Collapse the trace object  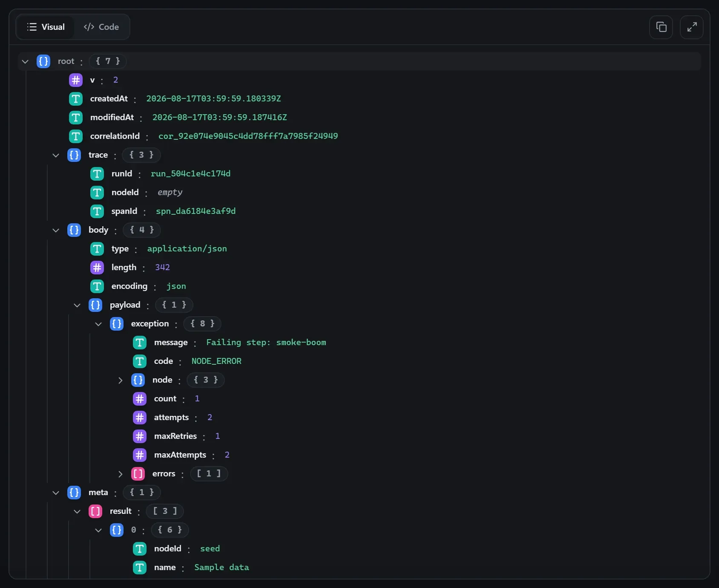56,155
